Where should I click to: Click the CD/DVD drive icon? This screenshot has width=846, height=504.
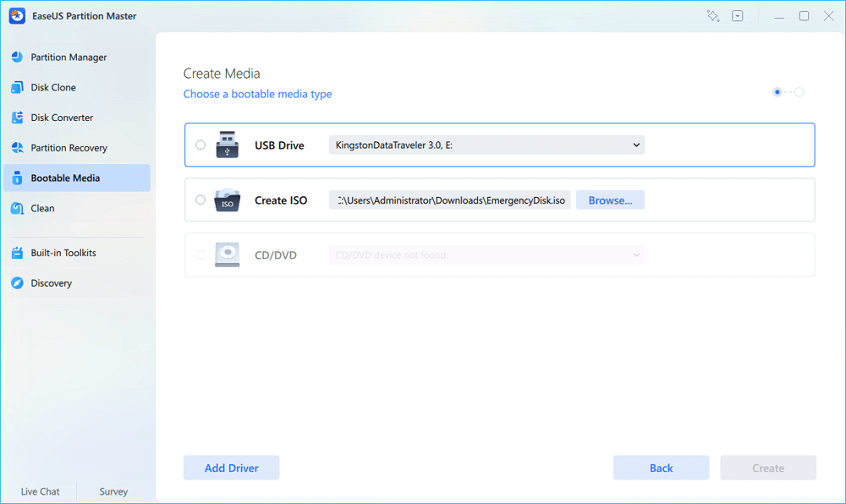click(227, 255)
